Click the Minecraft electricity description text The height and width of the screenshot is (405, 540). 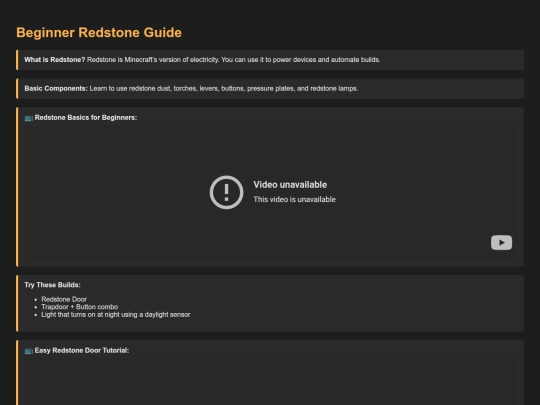233,60
